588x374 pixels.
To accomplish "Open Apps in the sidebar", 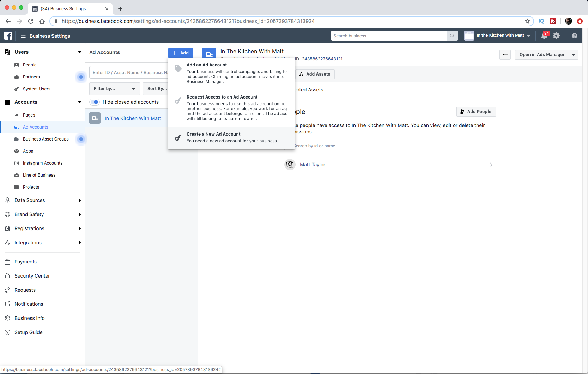I will 28,151.
